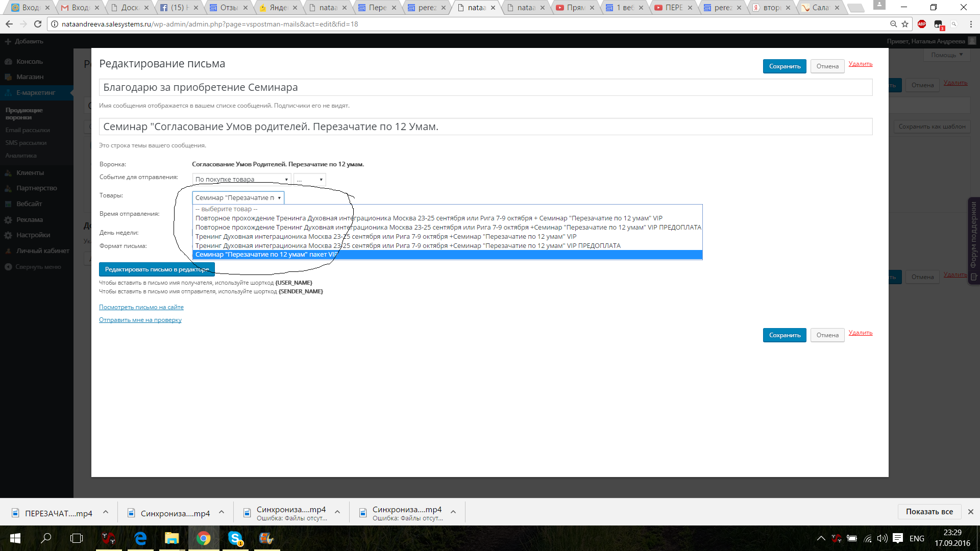
Task: Open the Adblock Plus extension icon
Action: click(922, 24)
